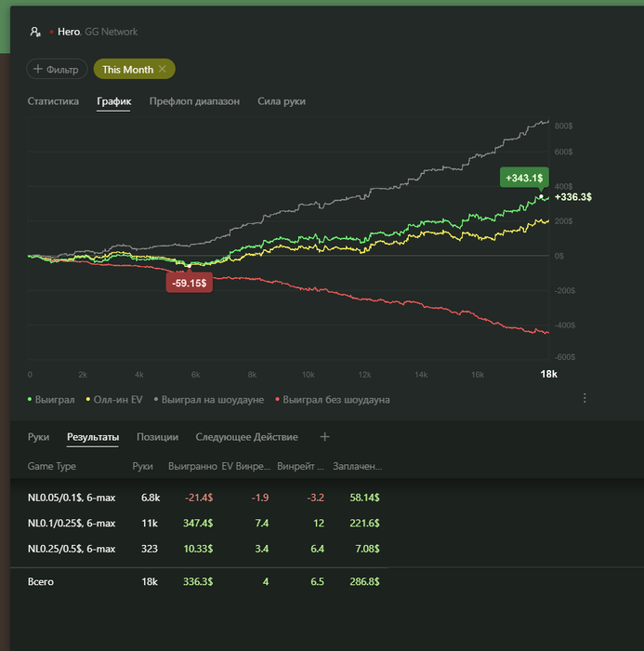Click the 221.6$ rake value

tap(364, 523)
